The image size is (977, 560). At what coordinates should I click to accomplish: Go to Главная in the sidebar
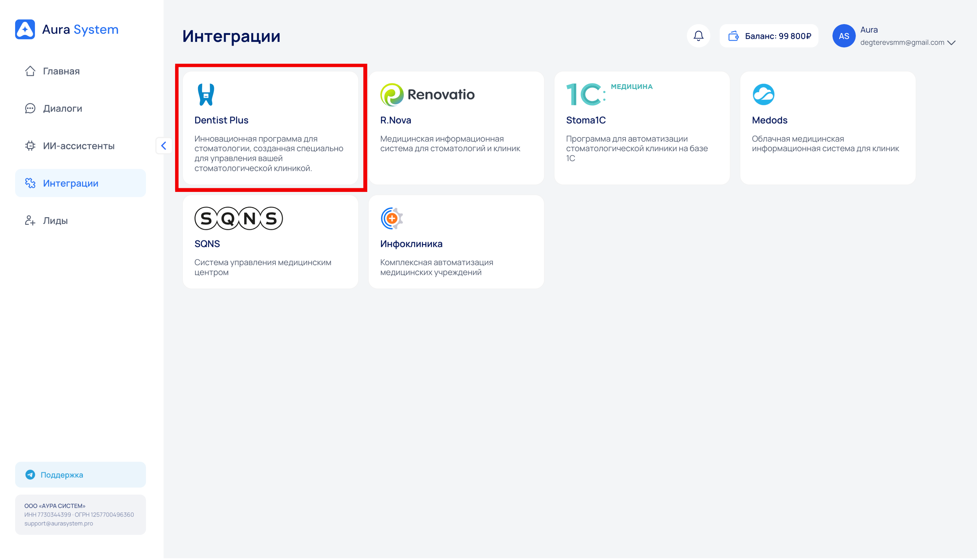coord(61,71)
